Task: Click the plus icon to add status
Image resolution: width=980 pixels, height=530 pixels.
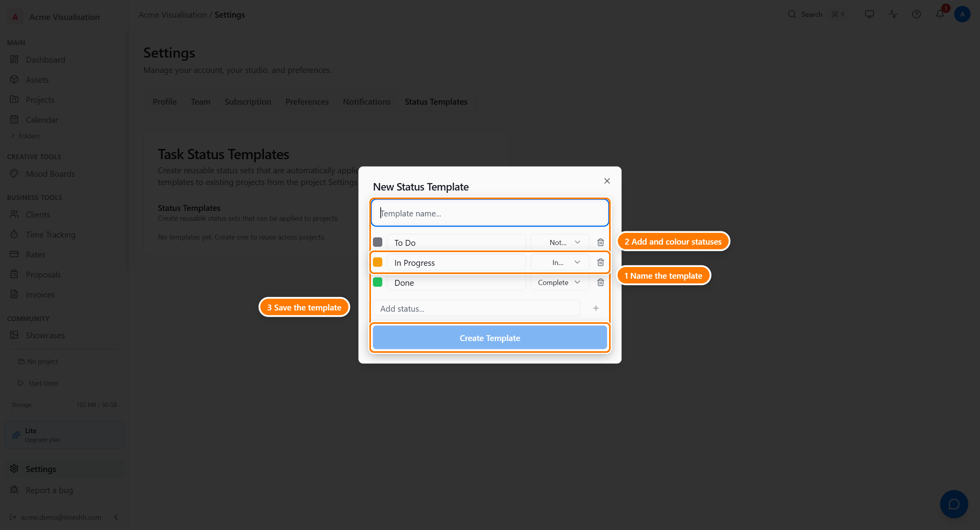Action: click(596, 308)
